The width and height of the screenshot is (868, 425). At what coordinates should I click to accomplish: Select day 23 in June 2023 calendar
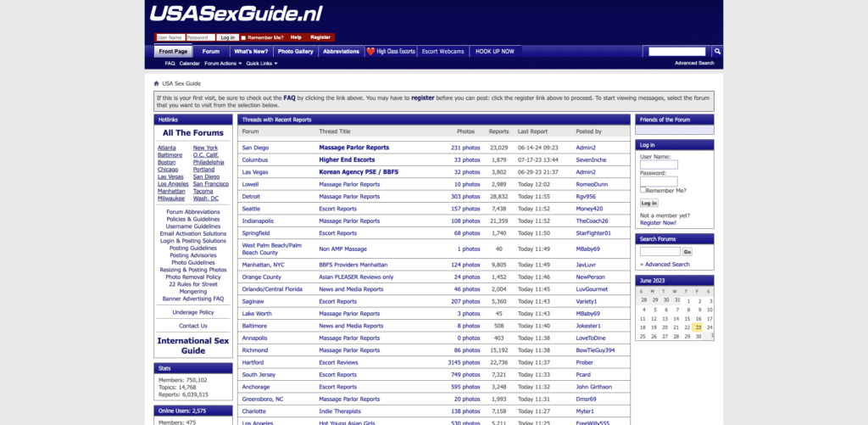[698, 327]
